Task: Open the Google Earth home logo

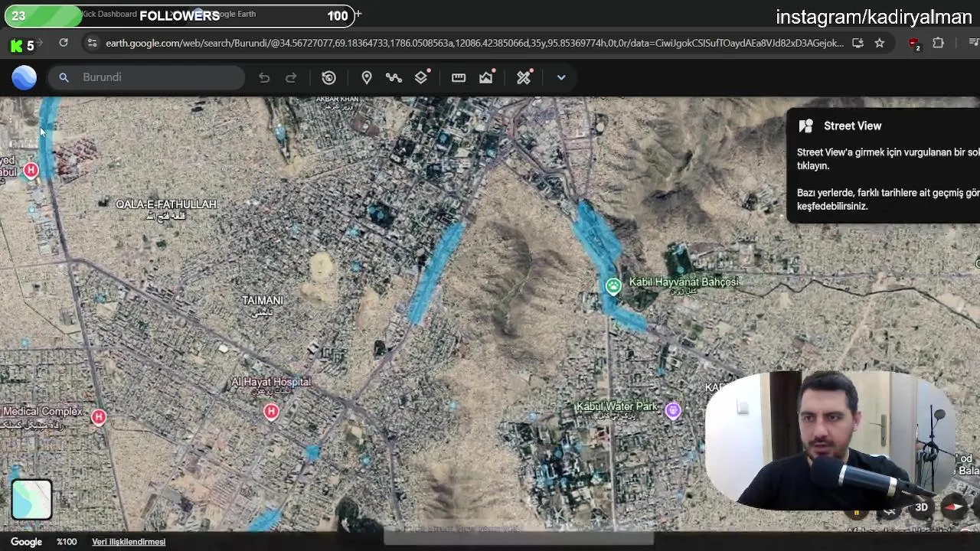Action: pyautogui.click(x=24, y=77)
